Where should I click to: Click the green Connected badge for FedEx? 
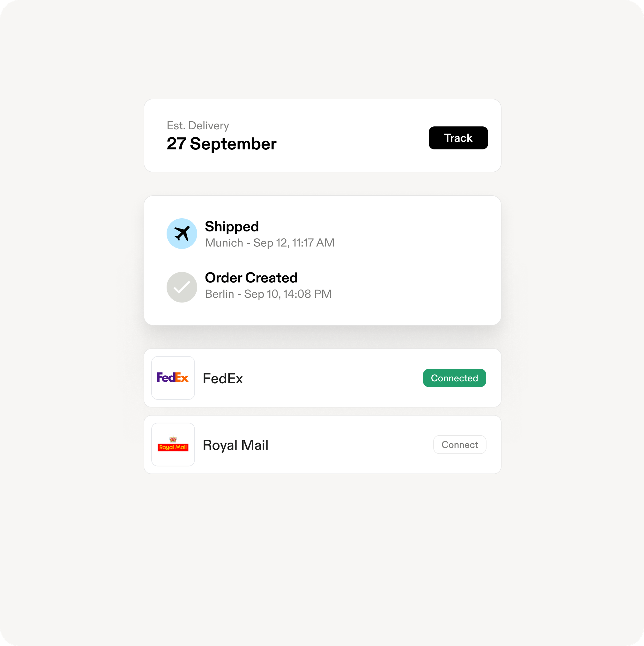point(454,378)
